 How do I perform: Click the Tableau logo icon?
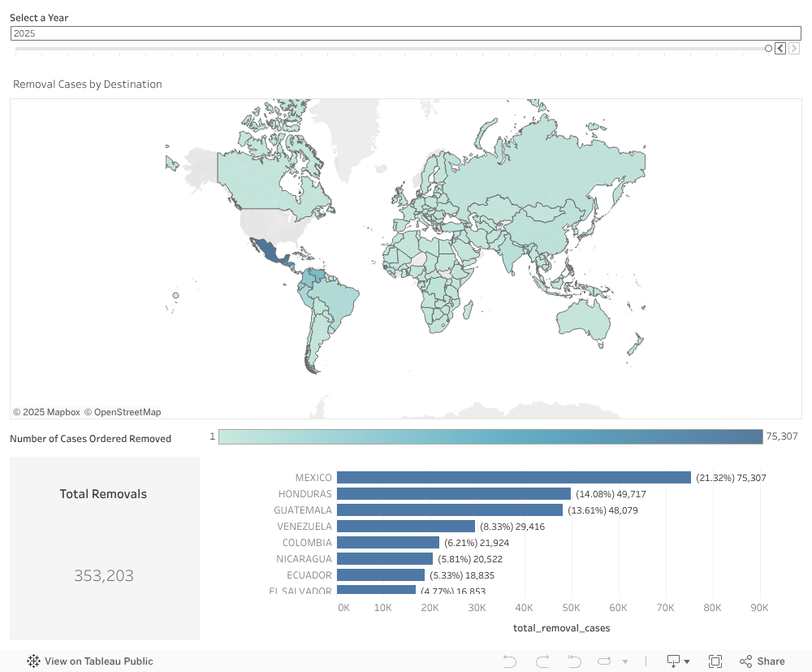pyautogui.click(x=34, y=661)
